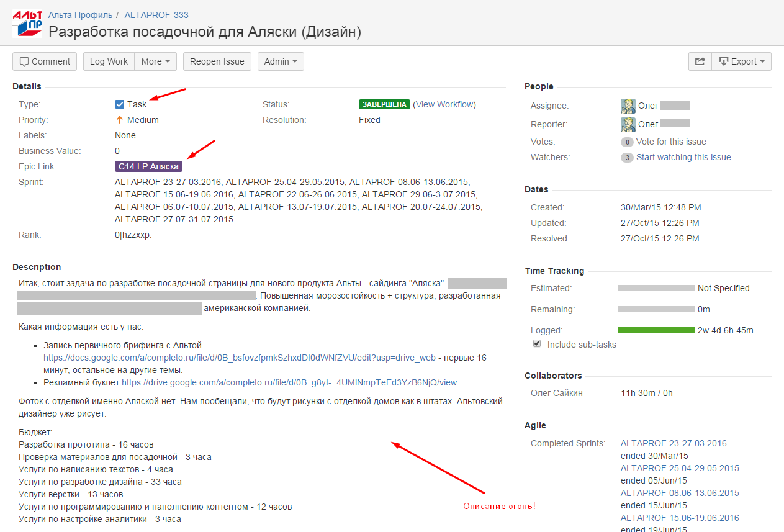Collapse the People section heading
784x532 pixels.
539,86
